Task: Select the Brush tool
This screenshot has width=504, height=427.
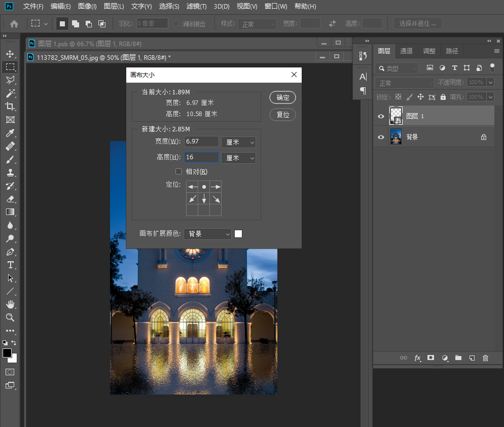Action: point(10,159)
